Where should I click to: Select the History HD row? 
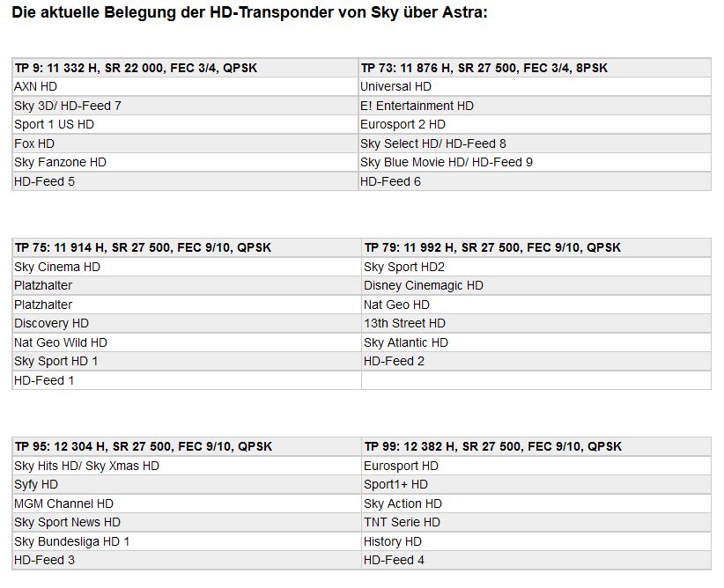tap(536, 541)
